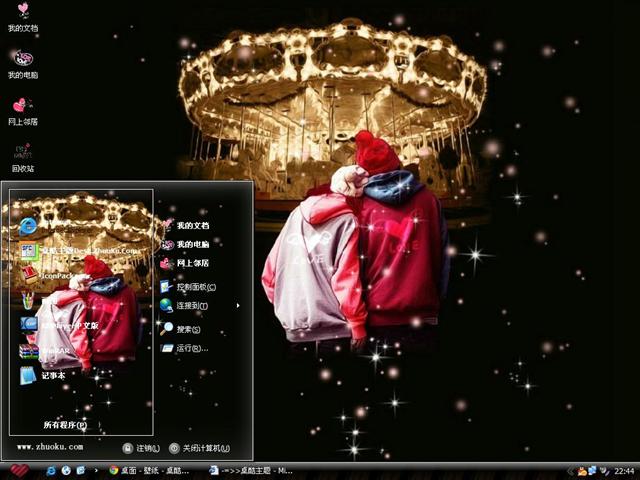The width and height of the screenshot is (640, 480).
Task: Open the 运行(R)... run dialog
Action: coord(184,348)
